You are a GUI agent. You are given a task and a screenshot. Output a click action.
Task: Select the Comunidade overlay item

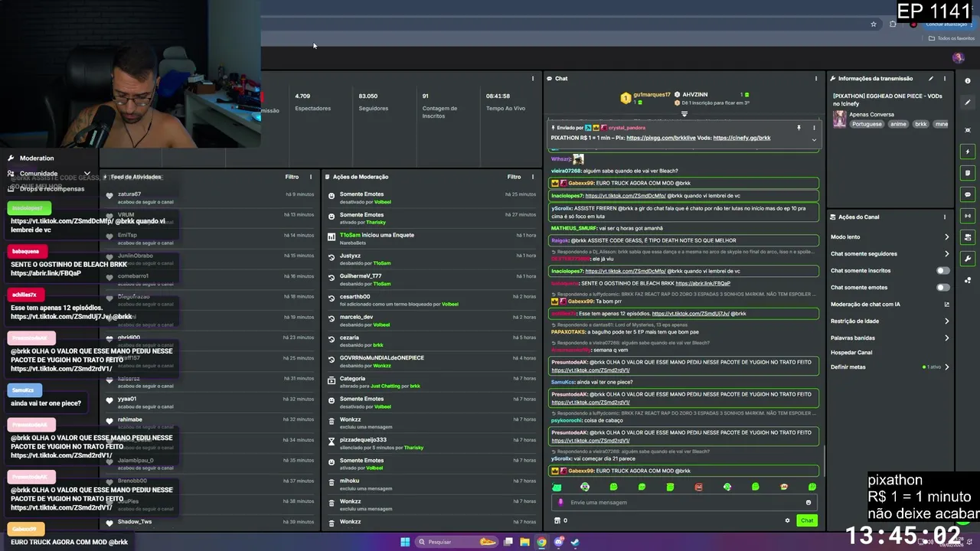(38, 174)
